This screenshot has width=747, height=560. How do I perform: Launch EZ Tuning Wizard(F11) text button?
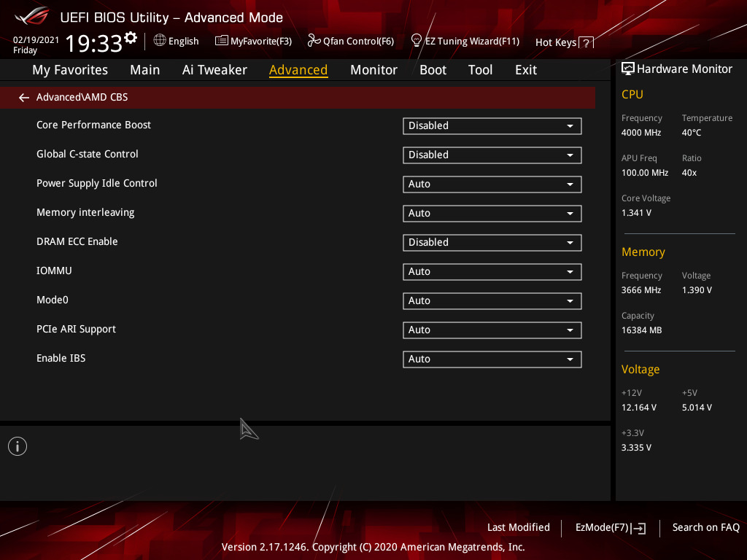click(472, 42)
